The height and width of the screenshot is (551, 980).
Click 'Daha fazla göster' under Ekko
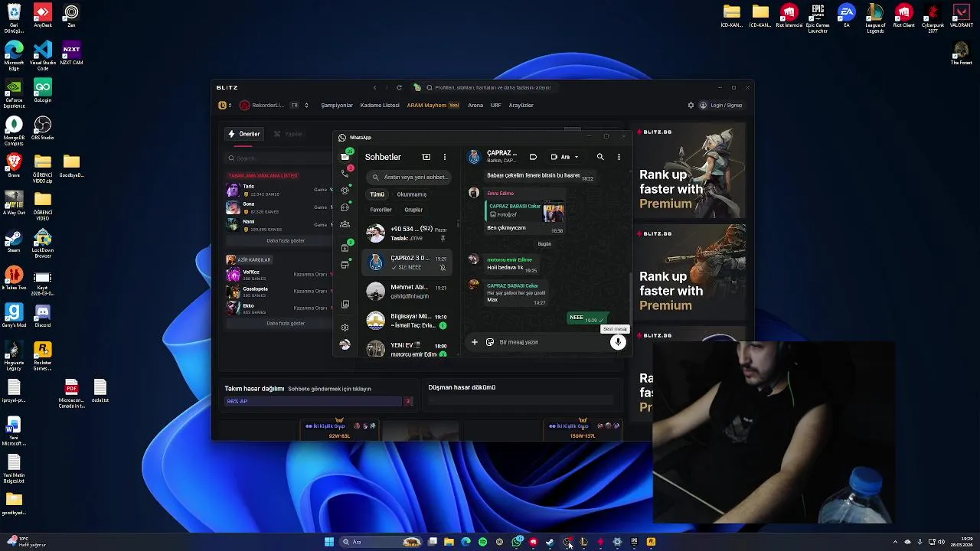click(x=286, y=324)
